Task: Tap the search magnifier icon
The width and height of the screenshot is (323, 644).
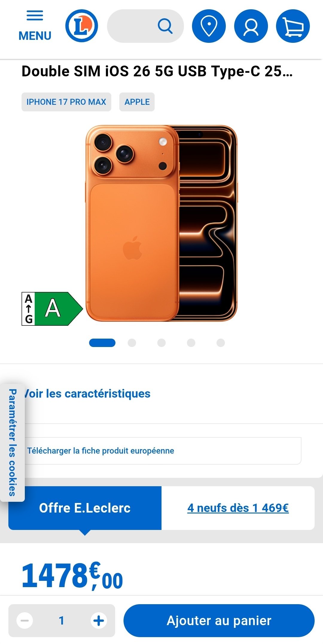Action: click(165, 26)
